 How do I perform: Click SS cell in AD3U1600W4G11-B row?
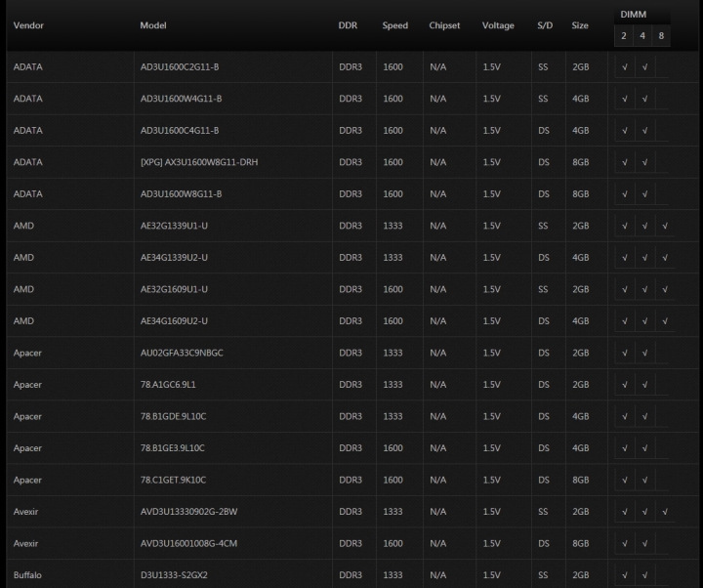pyautogui.click(x=543, y=99)
